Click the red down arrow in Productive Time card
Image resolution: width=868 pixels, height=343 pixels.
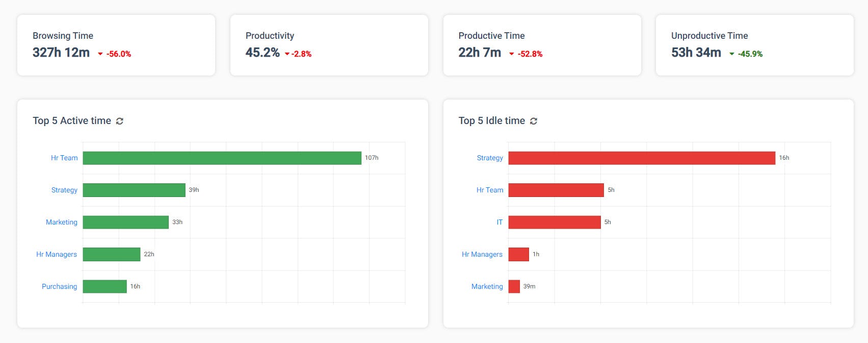[x=511, y=54]
